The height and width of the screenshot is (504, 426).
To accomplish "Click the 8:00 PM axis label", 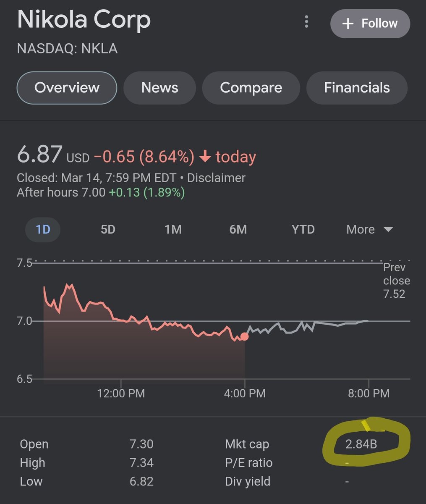I will (369, 394).
